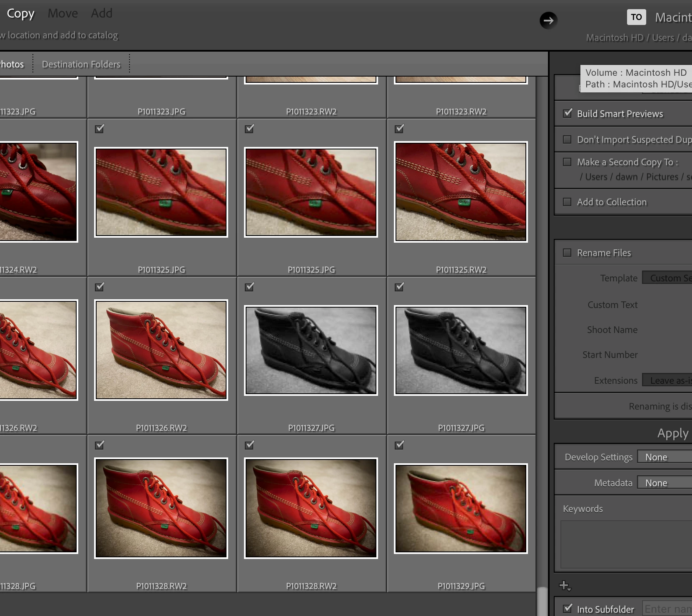
Task: Select the cropped thumbnail labeled 11328.JPG
Action: point(39,508)
